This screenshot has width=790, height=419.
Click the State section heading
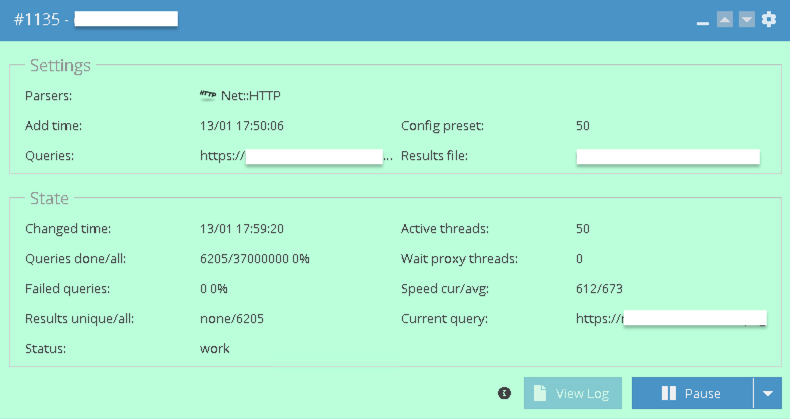49,198
